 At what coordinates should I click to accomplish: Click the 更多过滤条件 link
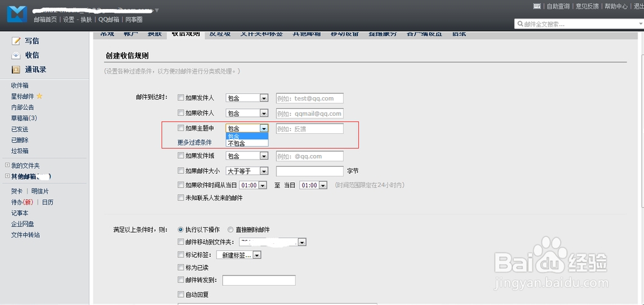194,142
